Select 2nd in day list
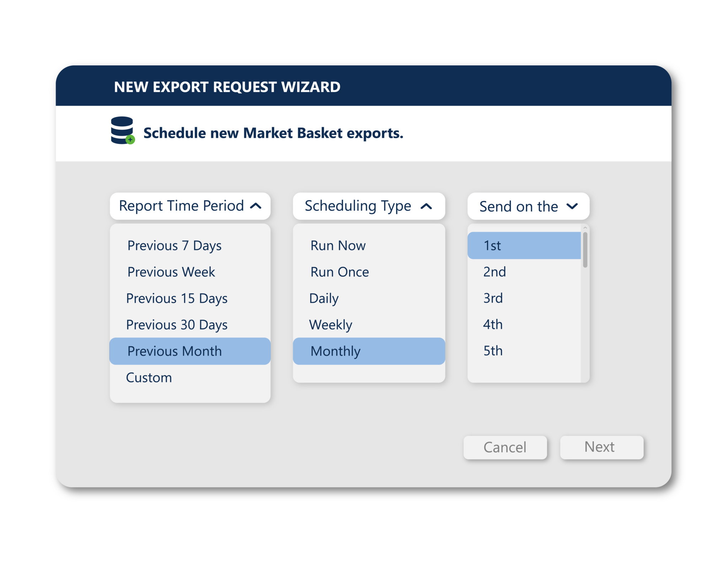Image resolution: width=728 pixels, height=582 pixels. pyautogui.click(x=494, y=272)
